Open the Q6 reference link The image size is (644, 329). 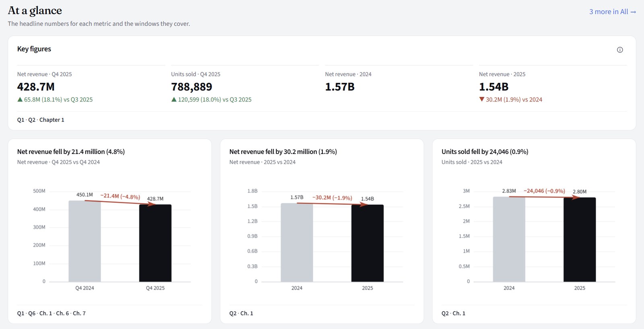pos(32,313)
